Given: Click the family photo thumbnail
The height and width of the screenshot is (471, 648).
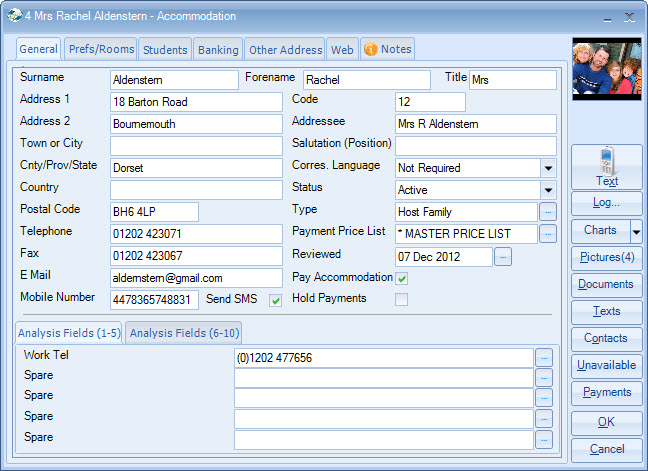Looking at the screenshot, I should tap(607, 69).
